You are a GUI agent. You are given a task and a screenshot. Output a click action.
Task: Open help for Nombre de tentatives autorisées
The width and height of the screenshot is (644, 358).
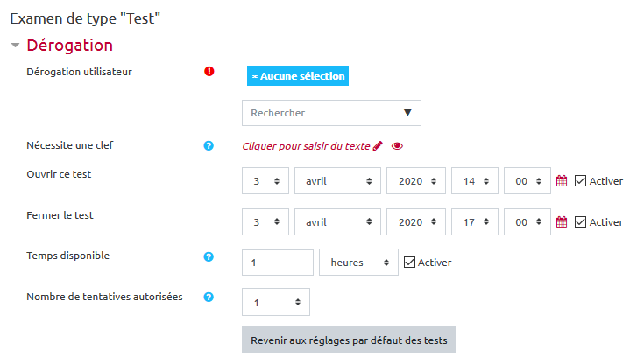(x=209, y=298)
